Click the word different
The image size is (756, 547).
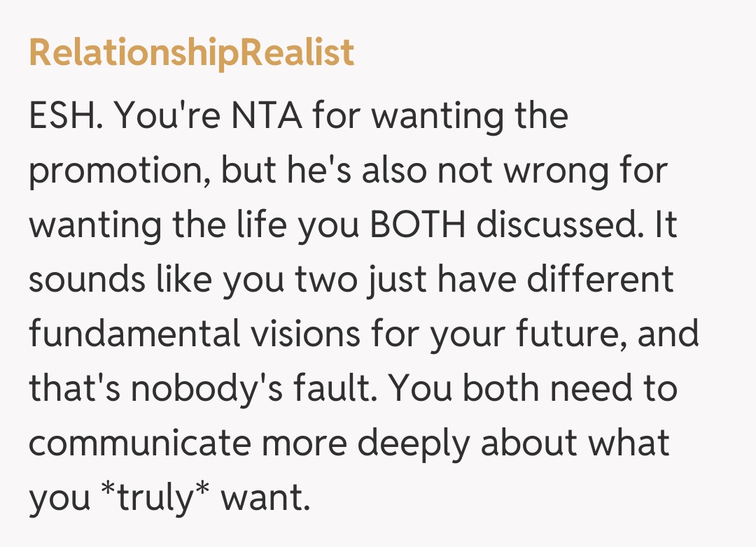point(600,280)
